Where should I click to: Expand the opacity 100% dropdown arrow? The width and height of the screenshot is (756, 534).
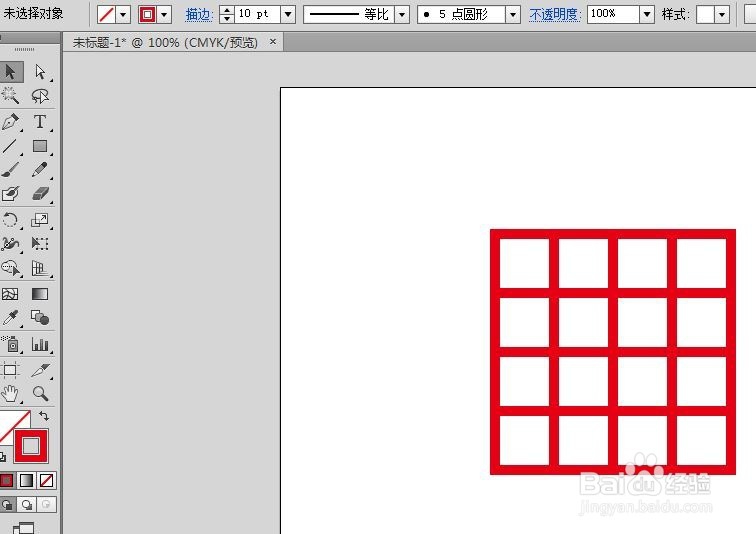pos(647,14)
